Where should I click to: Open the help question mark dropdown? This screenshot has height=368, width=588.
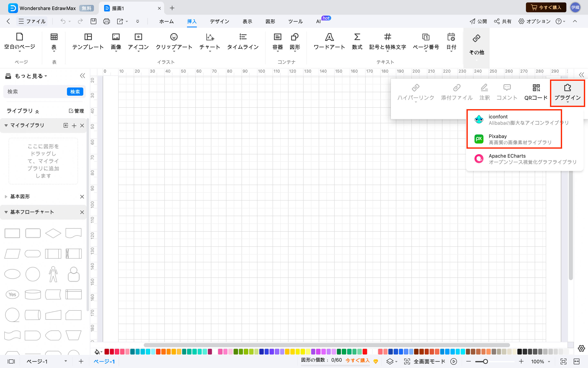561,21
